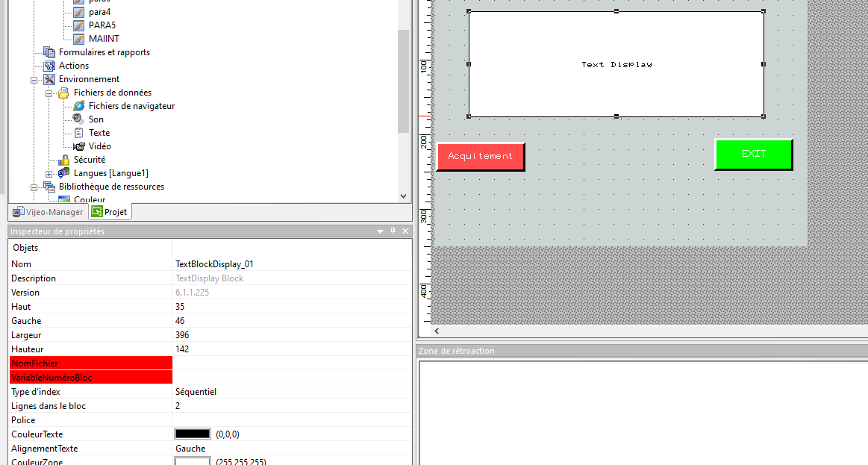Click the green EXIT button on canvas

point(753,154)
